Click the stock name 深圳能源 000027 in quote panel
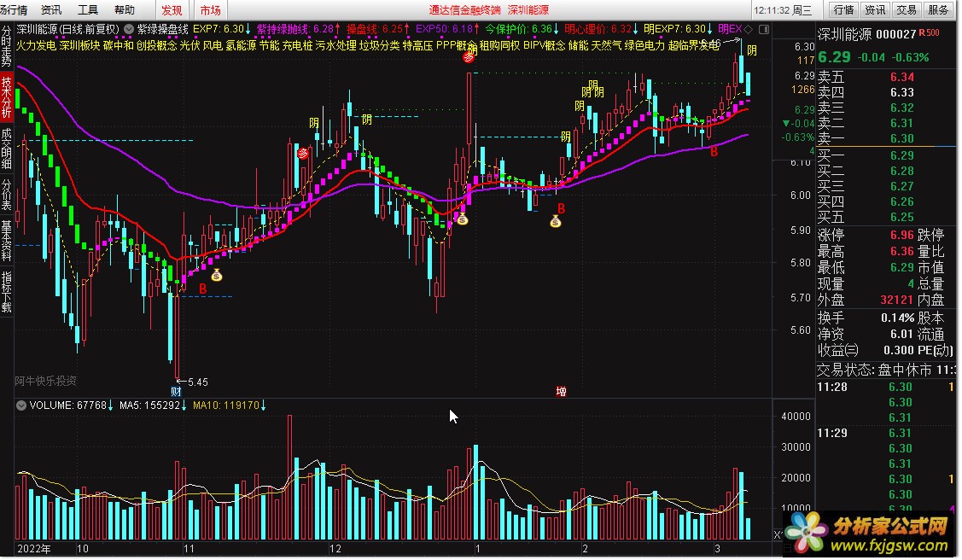The image size is (962, 560). pos(866,34)
